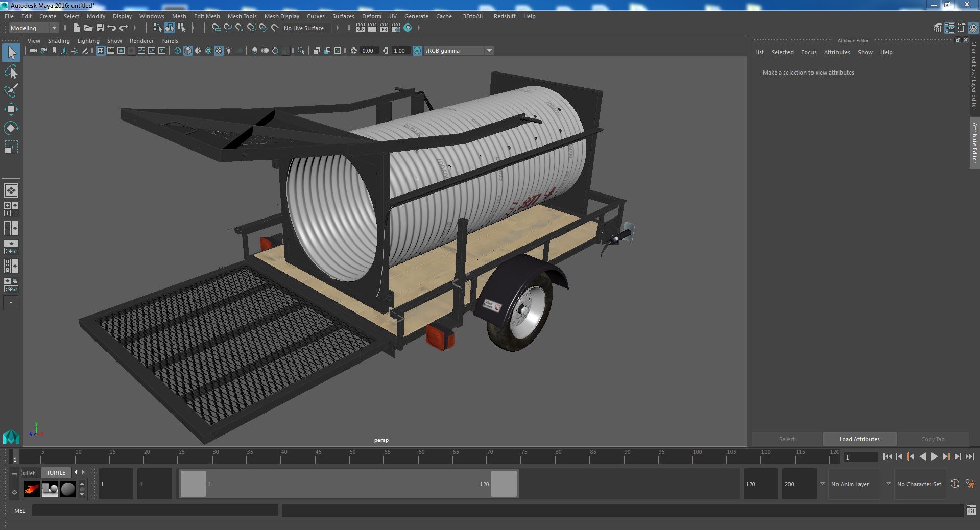Switch to the TURTLE shelf tab
This screenshot has width=980, height=530.
[56, 473]
